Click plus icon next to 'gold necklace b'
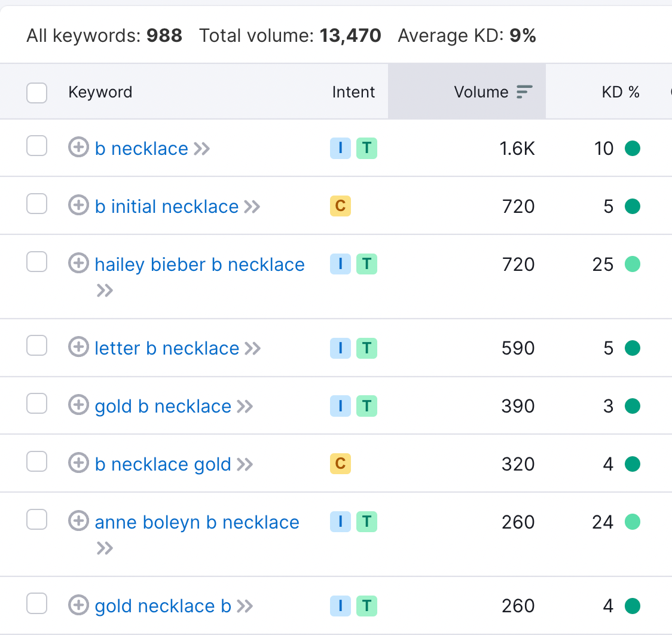The image size is (672, 635). coord(78,605)
